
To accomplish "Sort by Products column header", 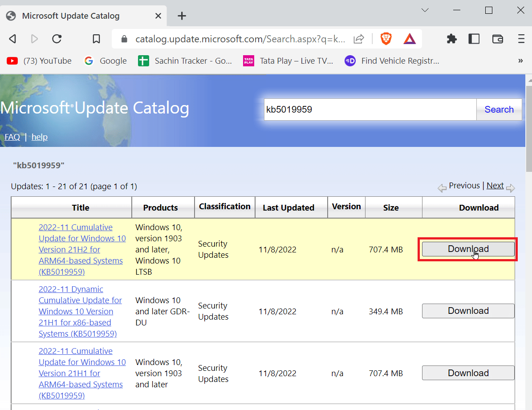I will click(x=160, y=208).
